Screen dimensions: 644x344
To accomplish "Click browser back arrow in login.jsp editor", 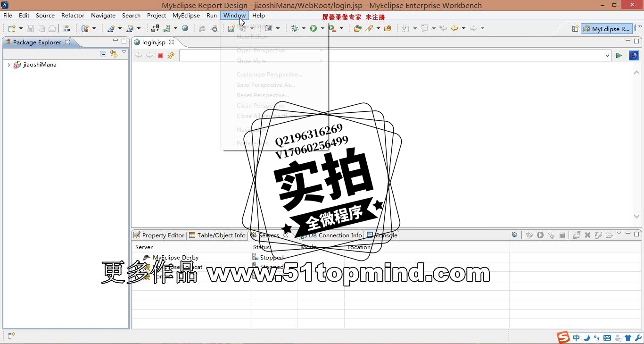I will (x=139, y=56).
